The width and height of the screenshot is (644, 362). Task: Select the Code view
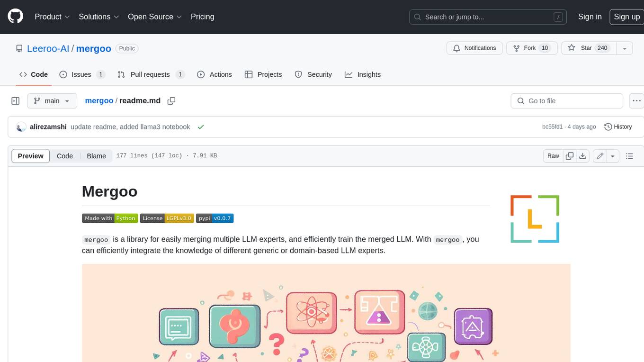(x=65, y=156)
